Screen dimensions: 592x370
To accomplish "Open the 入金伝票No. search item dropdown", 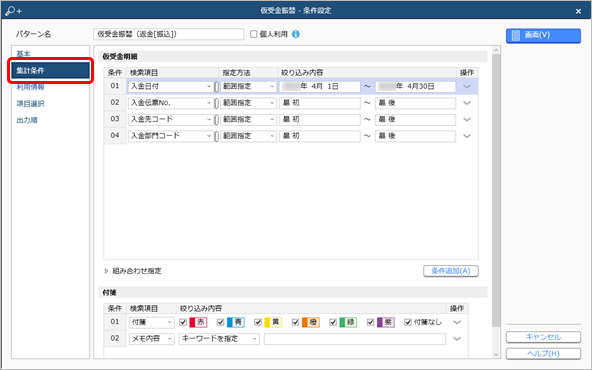I will coord(171,103).
